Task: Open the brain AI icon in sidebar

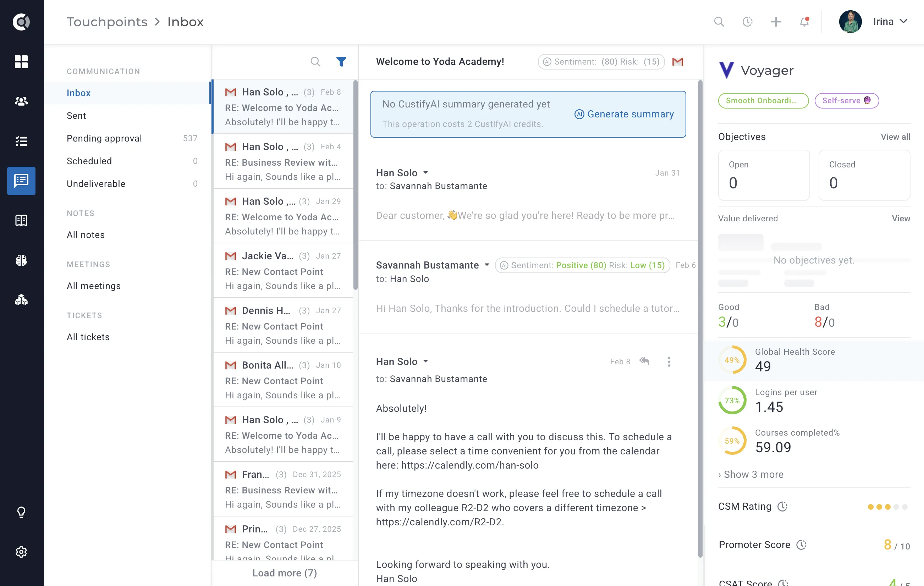Action: [x=21, y=260]
